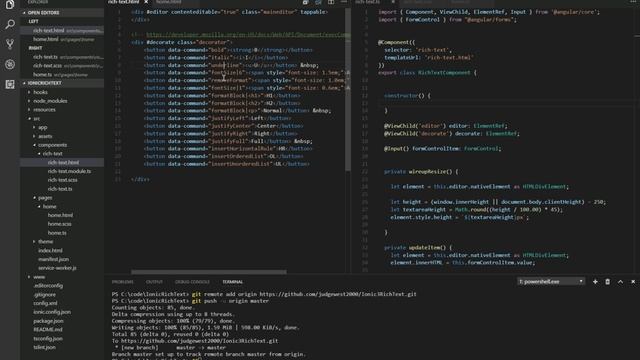Open README.md in the file tree
640x360 pixels.
[48, 330]
